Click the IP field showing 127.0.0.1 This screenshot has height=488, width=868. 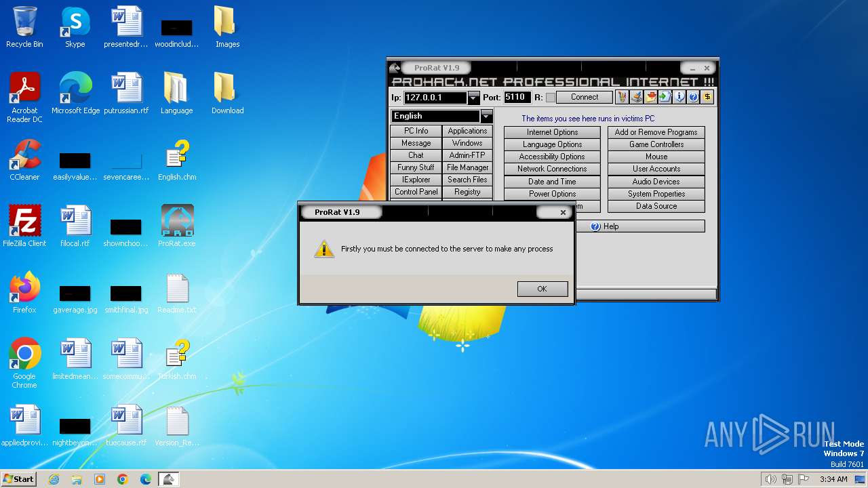(x=435, y=98)
